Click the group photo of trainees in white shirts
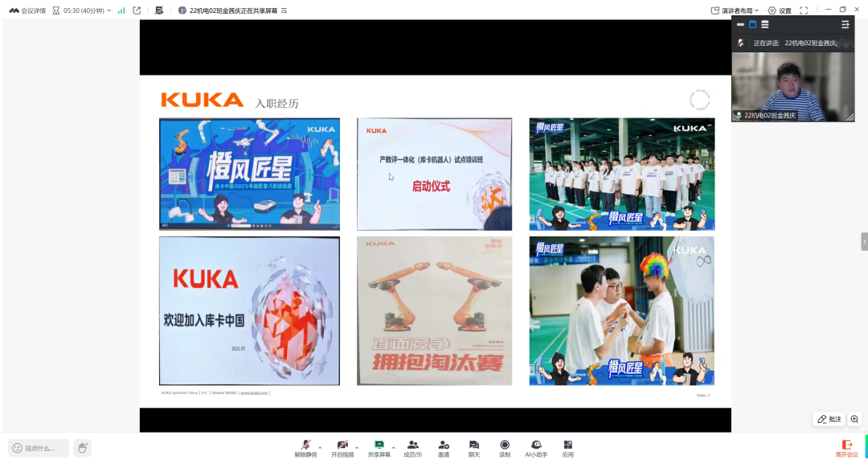868x460 pixels. coord(621,174)
